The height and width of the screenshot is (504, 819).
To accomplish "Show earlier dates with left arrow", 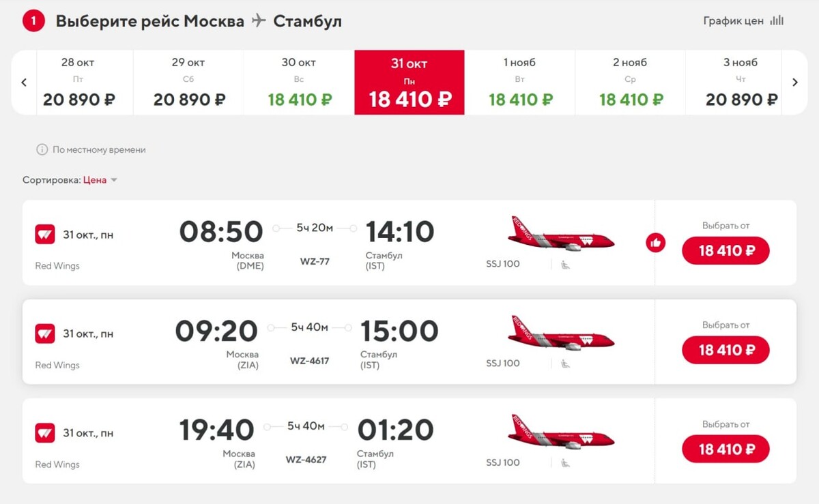I will (24, 83).
